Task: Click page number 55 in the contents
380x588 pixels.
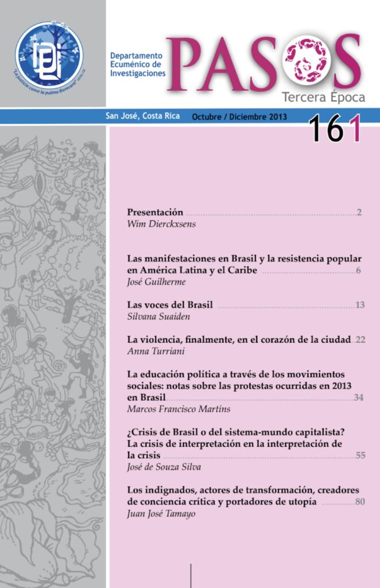Action: [x=360, y=455]
